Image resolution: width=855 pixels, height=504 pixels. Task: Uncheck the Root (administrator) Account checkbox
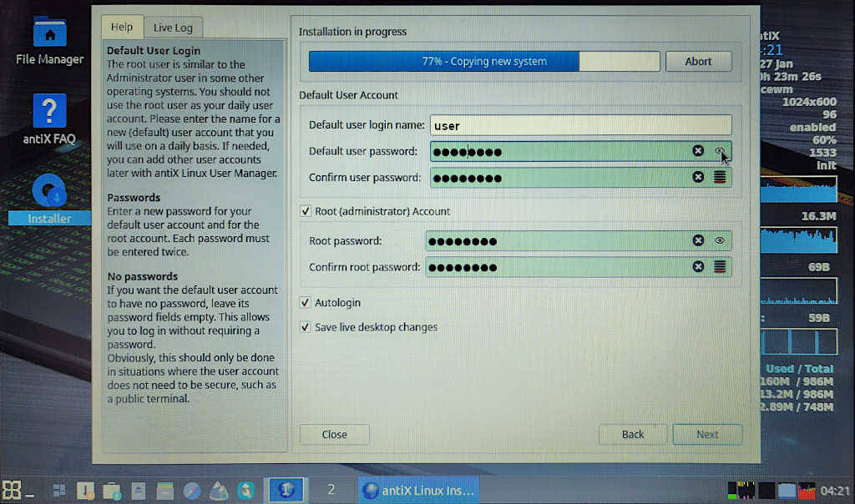click(306, 211)
